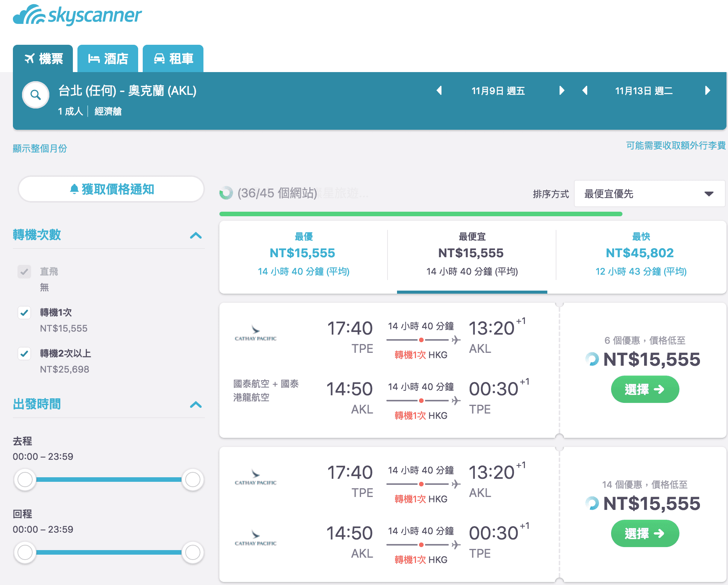Click second result's return Cathay Pacific logo
728x585 pixels.
tap(255, 538)
